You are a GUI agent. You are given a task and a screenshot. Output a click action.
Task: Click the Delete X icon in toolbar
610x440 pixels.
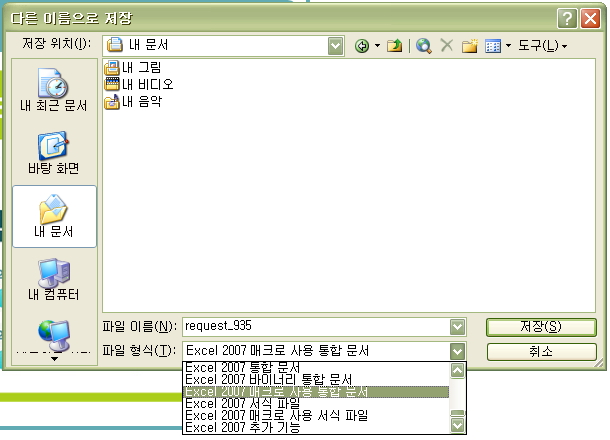(x=447, y=46)
